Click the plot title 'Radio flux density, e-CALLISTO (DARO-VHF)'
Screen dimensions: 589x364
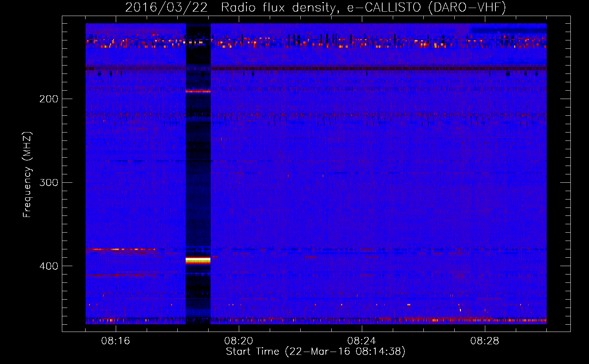(x=363, y=7)
